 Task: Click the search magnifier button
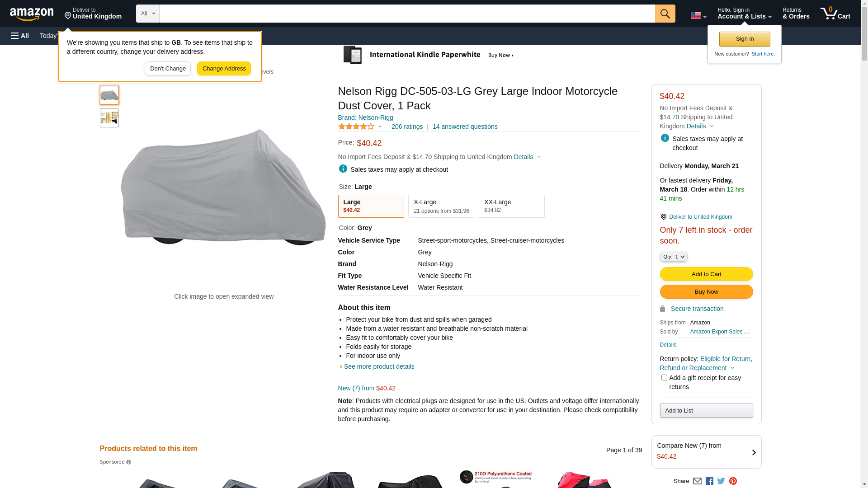pyautogui.click(x=665, y=14)
